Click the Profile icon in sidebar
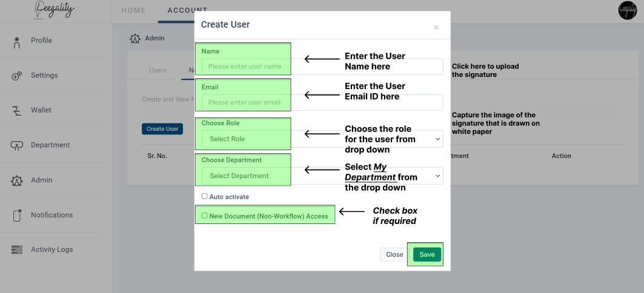Screen dimensions: 644x293 pos(16,42)
